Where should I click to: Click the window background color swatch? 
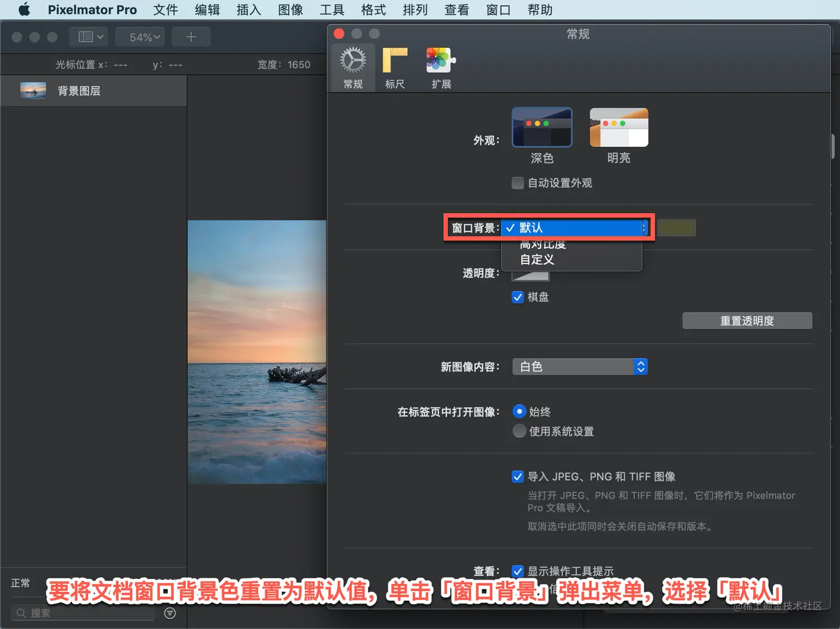pos(677,228)
